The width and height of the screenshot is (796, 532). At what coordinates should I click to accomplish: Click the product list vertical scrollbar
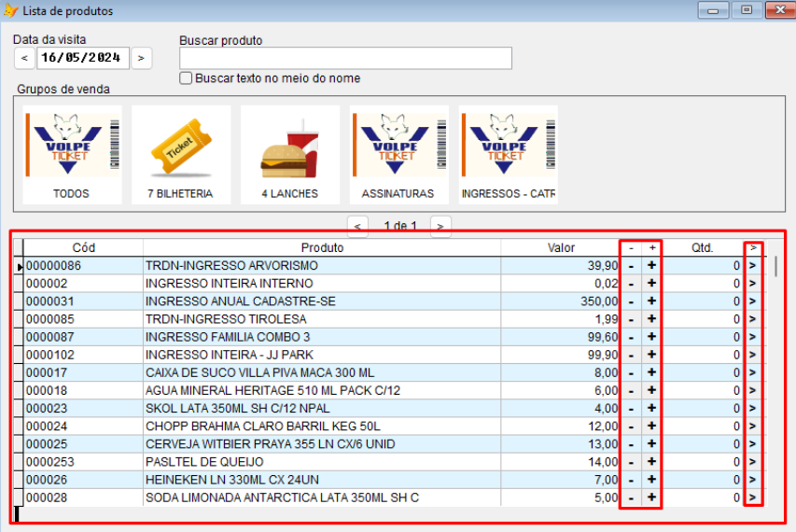pos(775,373)
